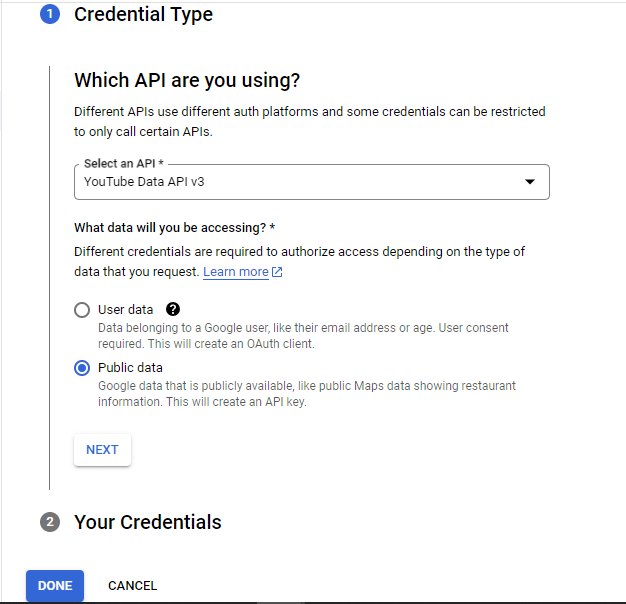The image size is (626, 604).
Task: Click external-link icon after Learn more
Action: tap(277, 272)
